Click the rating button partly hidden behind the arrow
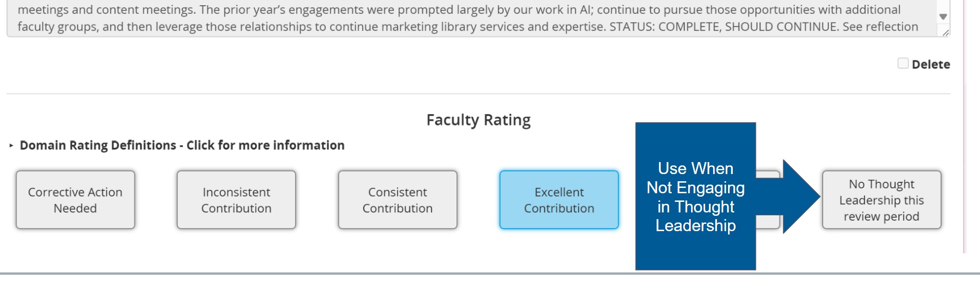This screenshot has height=281, width=980. [768, 222]
